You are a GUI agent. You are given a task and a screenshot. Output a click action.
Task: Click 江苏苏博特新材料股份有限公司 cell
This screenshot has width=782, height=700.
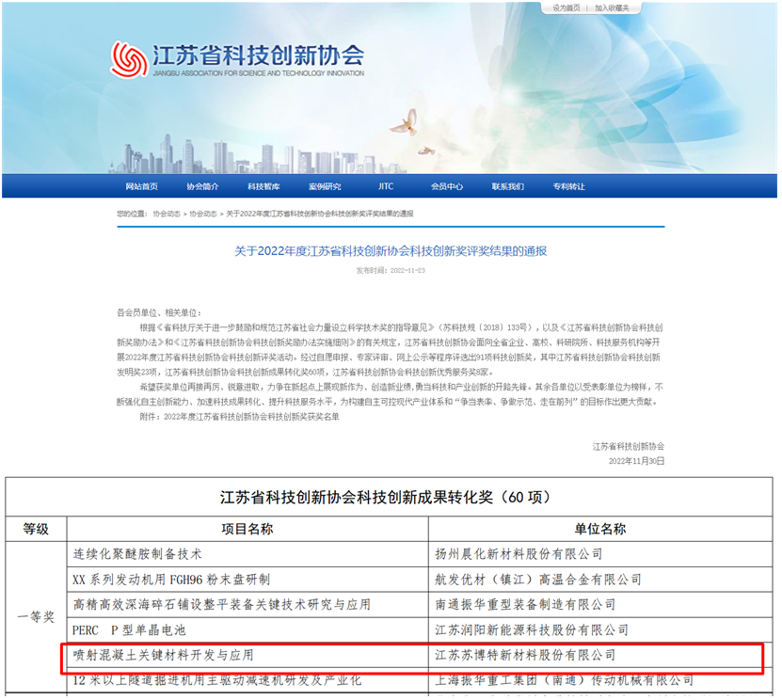[x=600, y=655]
